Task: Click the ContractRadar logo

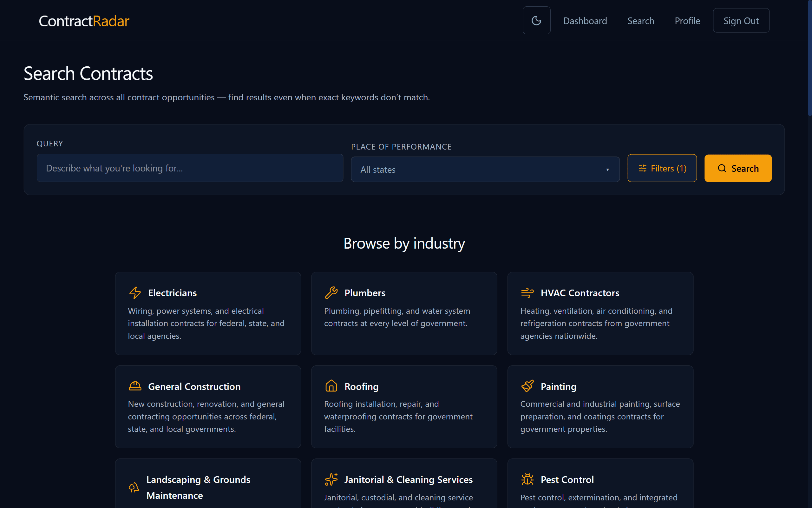Action: [84, 21]
